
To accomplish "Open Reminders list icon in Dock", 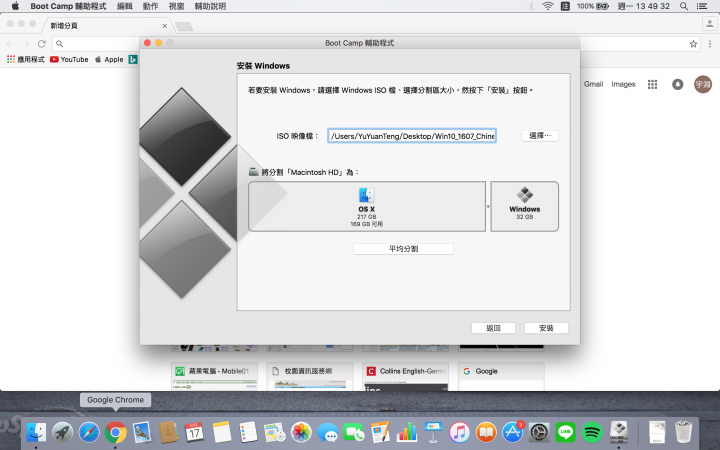I will [248, 432].
